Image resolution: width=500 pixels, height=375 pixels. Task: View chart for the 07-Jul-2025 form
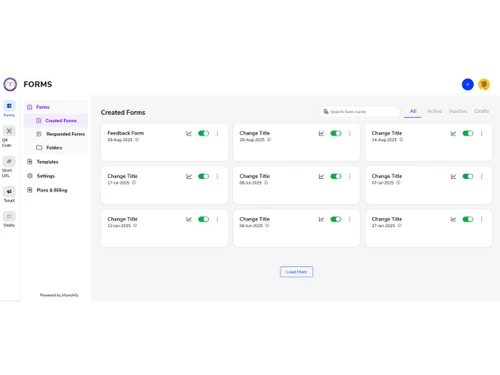pyautogui.click(x=453, y=176)
